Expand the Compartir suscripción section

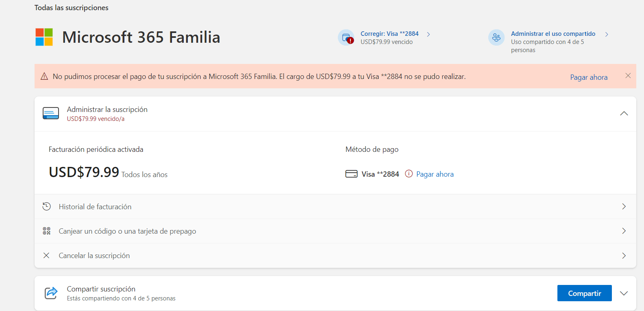[x=624, y=293]
